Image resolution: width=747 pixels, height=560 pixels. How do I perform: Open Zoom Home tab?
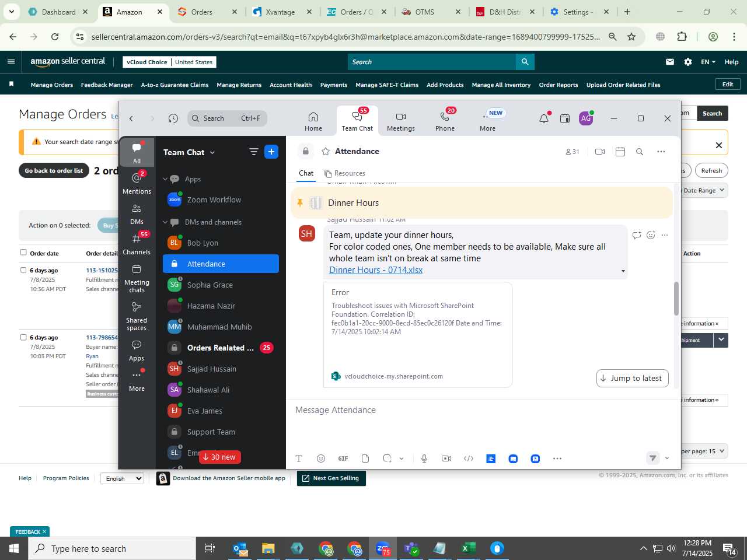click(x=313, y=121)
